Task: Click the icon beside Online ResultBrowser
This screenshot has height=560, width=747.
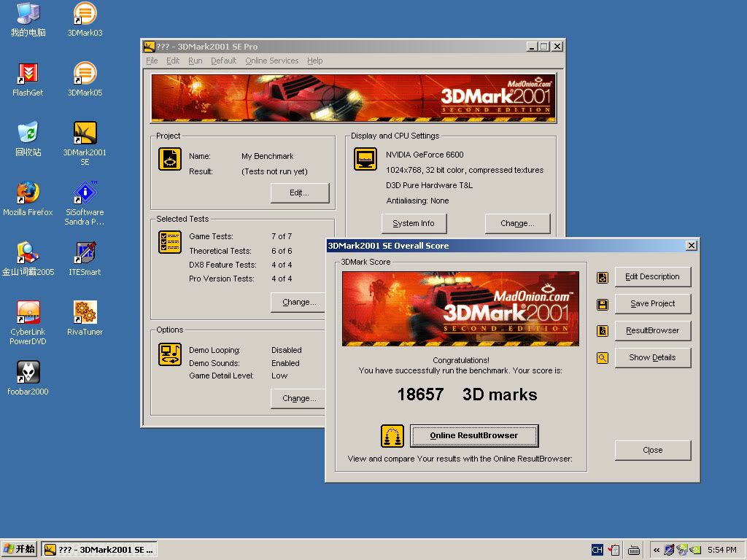Action: pos(392,436)
